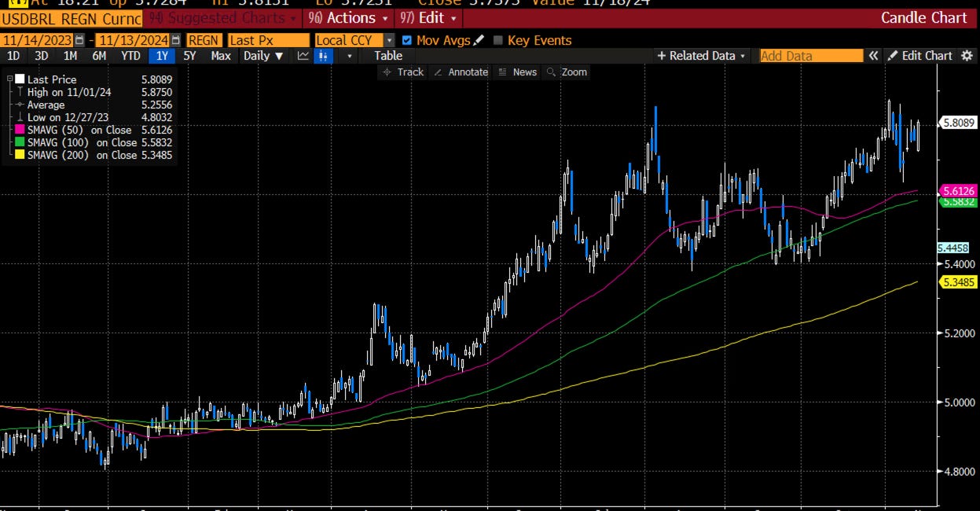Image resolution: width=980 pixels, height=511 pixels.
Task: Click the end date field 11/13/2024
Action: click(133, 40)
